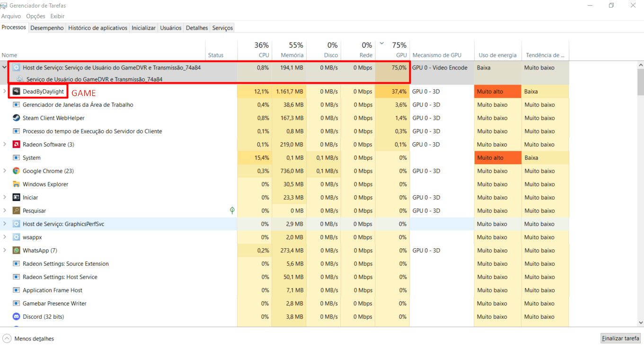
Task: Click the Task Manager title bar icon
Action: [x=4, y=6]
